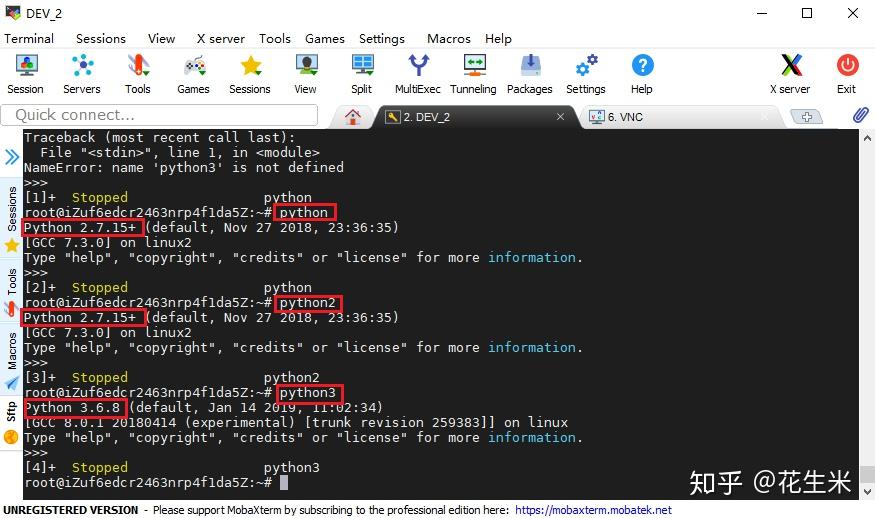Open the X server menu

coord(221,39)
